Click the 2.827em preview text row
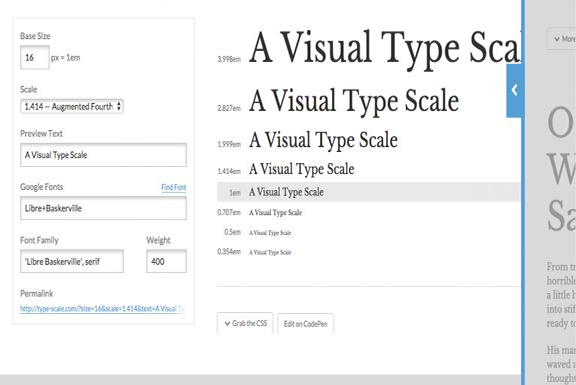The image size is (576, 385). tap(354, 100)
